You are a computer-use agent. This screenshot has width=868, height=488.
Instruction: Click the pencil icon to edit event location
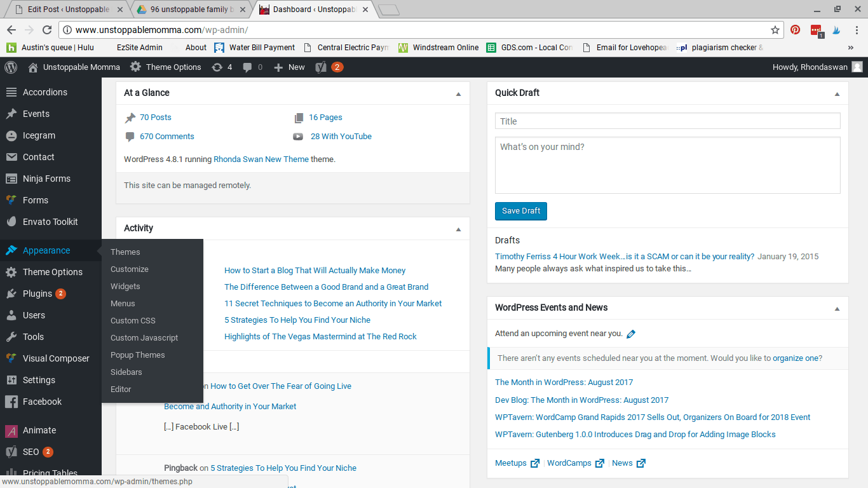point(631,334)
